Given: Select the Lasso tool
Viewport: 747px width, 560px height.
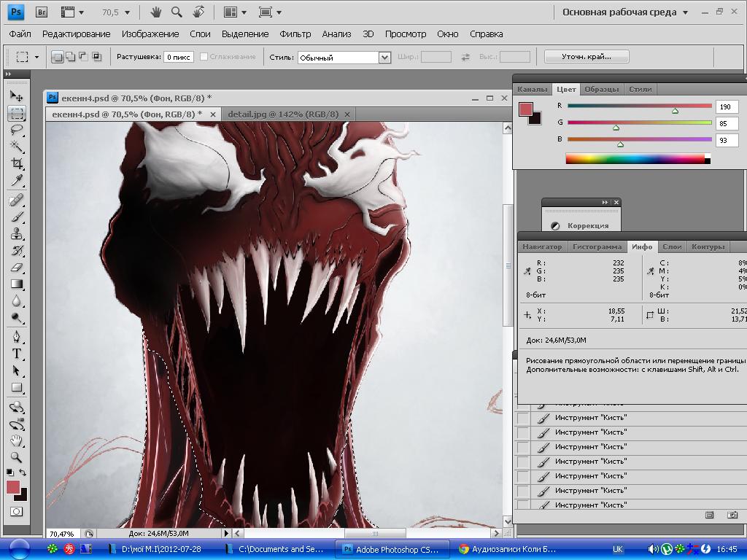Looking at the screenshot, I should click(x=17, y=130).
